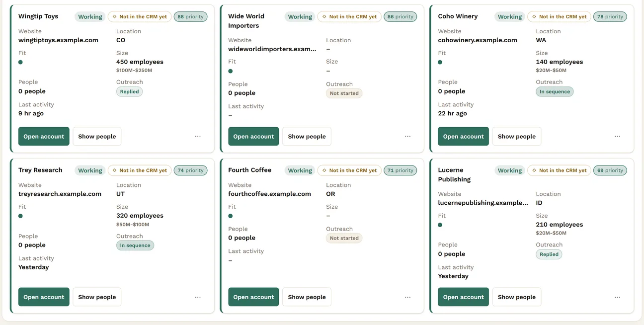The image size is (644, 325).
Task: Show people for Wide World Importers
Action: (307, 136)
